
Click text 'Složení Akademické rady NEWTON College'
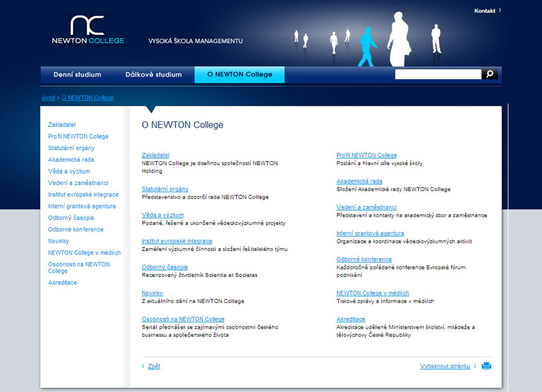pyautogui.click(x=394, y=189)
